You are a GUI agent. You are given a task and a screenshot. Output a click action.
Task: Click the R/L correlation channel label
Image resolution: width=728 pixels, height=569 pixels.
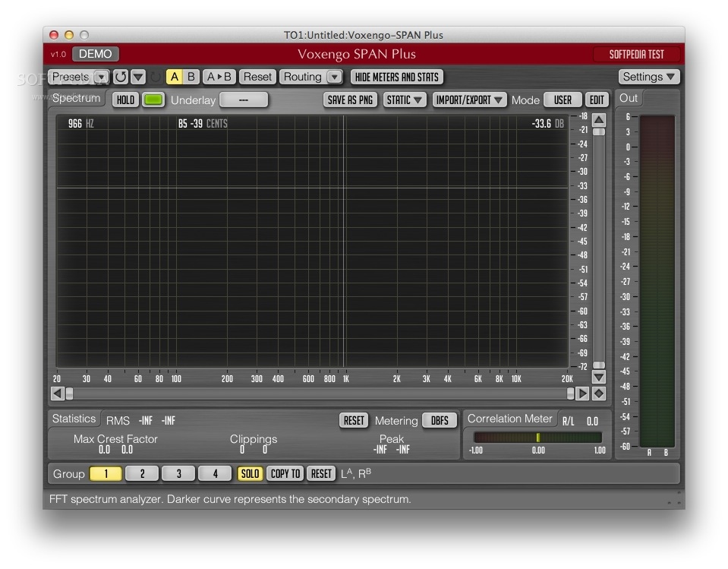569,422
